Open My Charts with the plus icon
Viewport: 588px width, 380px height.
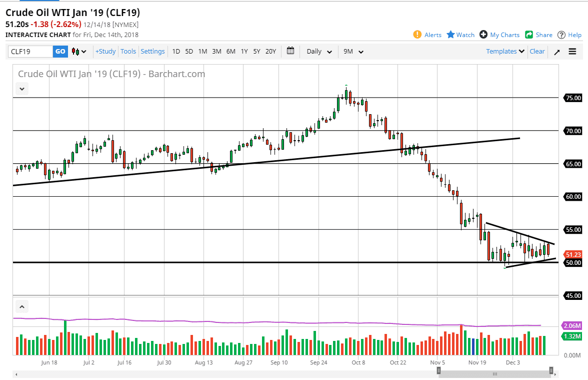(x=483, y=35)
